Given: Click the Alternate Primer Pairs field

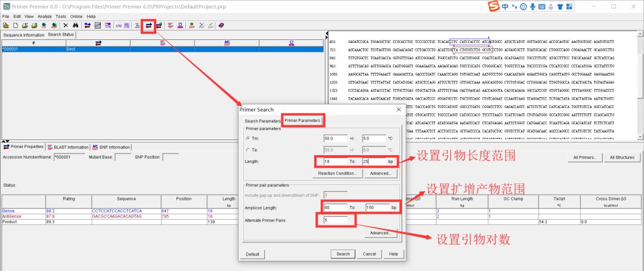Looking at the screenshot, I should tap(335, 220).
